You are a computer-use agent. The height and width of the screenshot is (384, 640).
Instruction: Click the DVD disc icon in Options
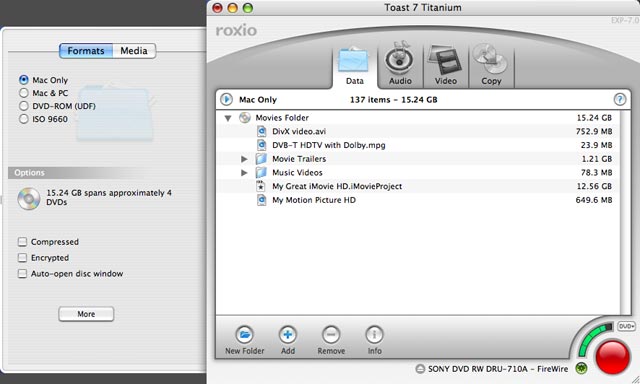(29, 199)
